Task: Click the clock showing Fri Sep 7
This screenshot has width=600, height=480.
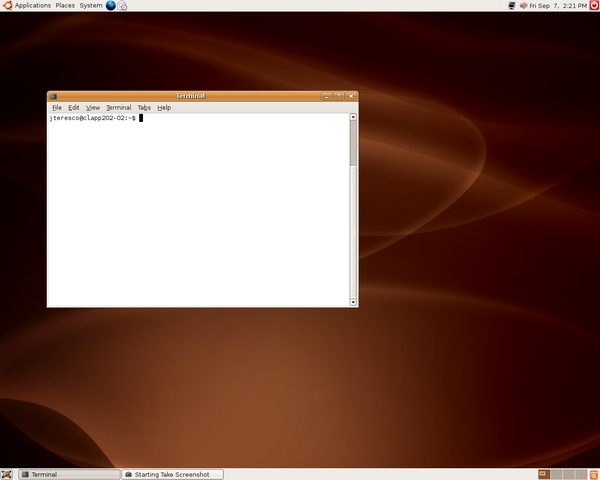Action: pyautogui.click(x=558, y=6)
